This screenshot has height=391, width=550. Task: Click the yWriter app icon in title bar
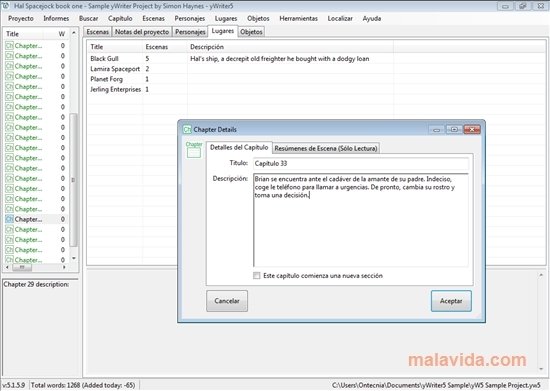tap(6, 6)
